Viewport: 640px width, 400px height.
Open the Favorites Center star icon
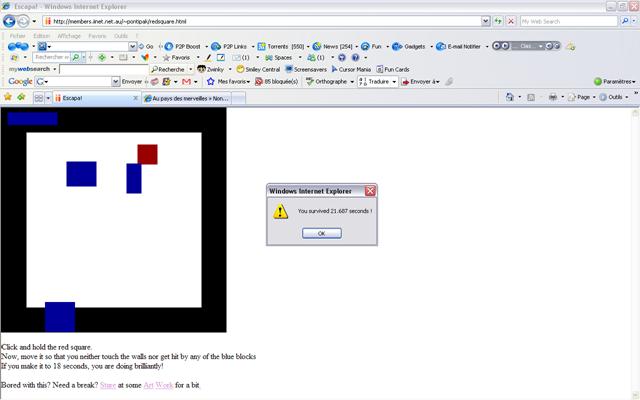(x=8, y=97)
